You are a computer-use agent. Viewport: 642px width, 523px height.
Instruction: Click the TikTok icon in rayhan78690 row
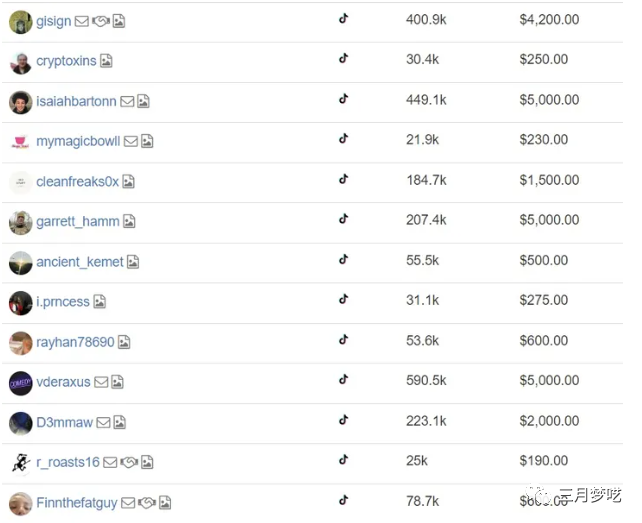343,339
